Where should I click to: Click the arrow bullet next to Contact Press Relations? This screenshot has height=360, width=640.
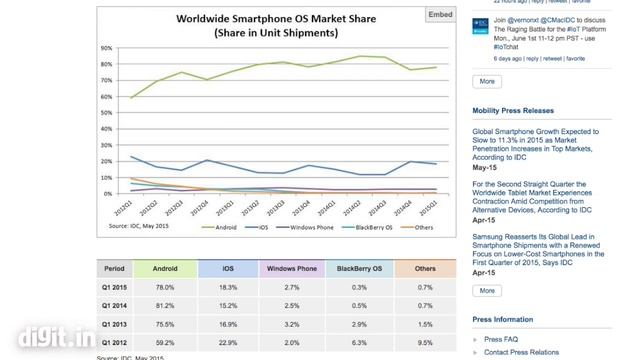click(x=475, y=352)
